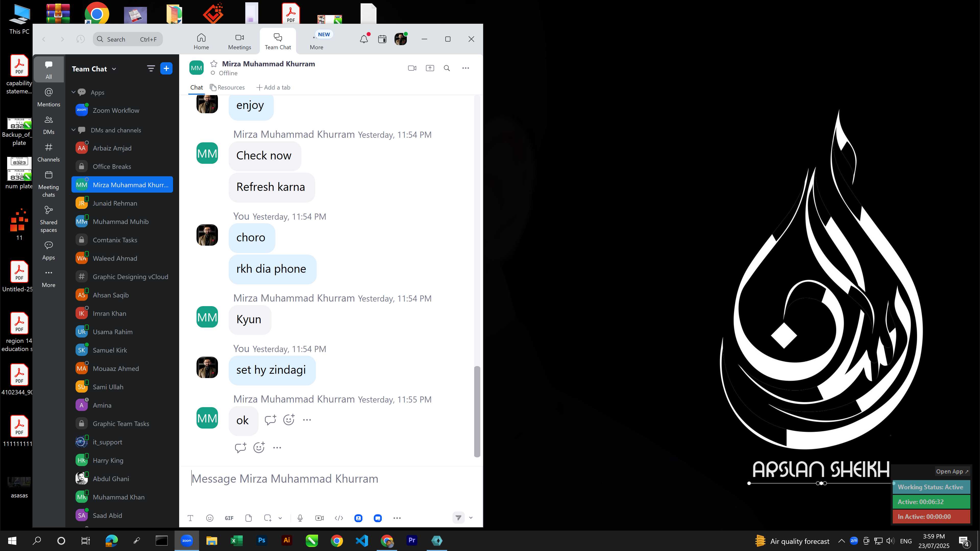The image size is (980, 551).
Task: Collapse the Apps section
Action: 73,92
